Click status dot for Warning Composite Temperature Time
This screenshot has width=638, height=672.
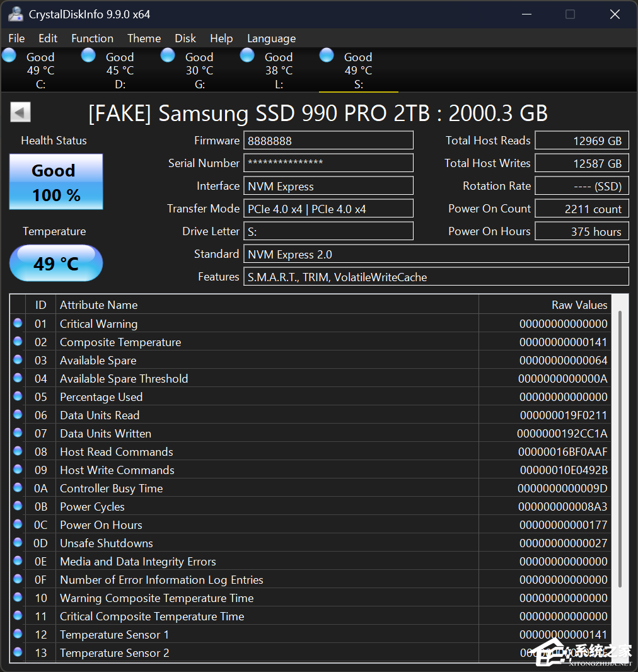(x=18, y=597)
